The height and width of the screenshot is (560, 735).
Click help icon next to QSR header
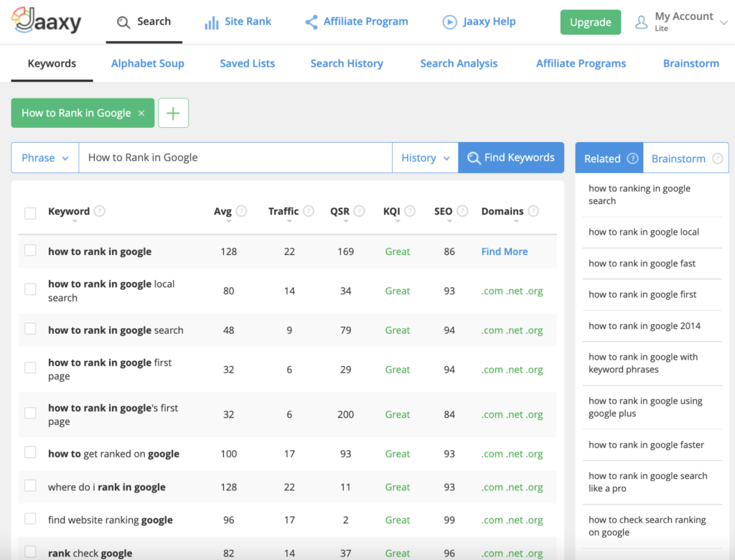tap(359, 211)
